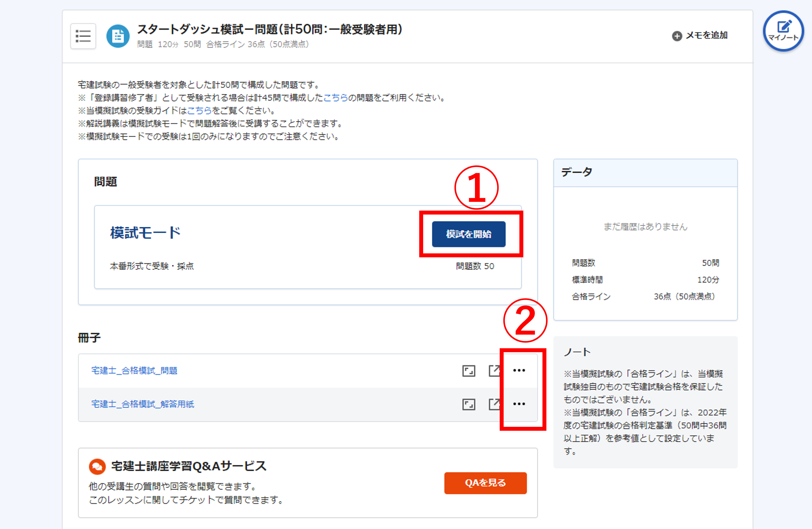Click the orange QAを見る button
The width and height of the screenshot is (812, 529).
pos(485,483)
